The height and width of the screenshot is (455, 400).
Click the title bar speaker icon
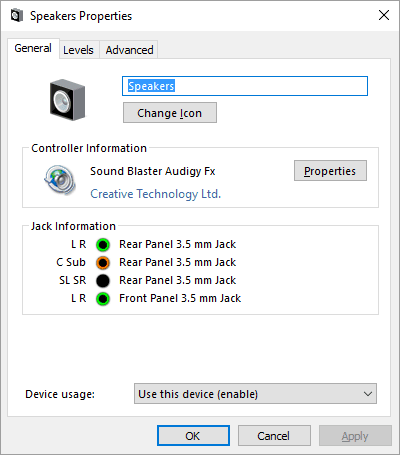tap(16, 16)
